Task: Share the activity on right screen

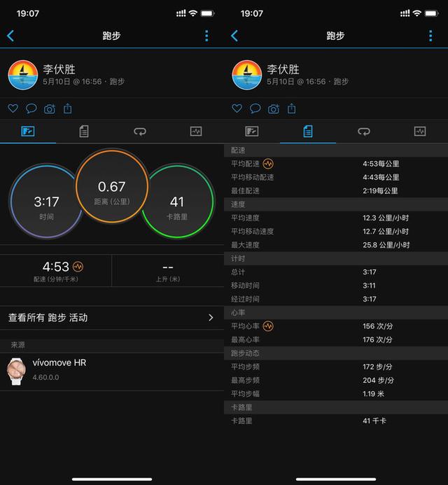Action: (292, 108)
